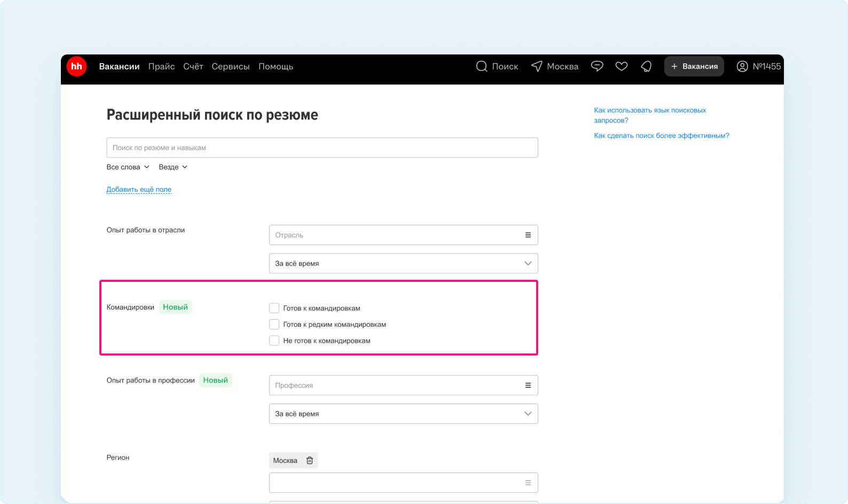This screenshot has width=848, height=504.
Task: Focus the resume and skills search field
Action: pos(322,147)
